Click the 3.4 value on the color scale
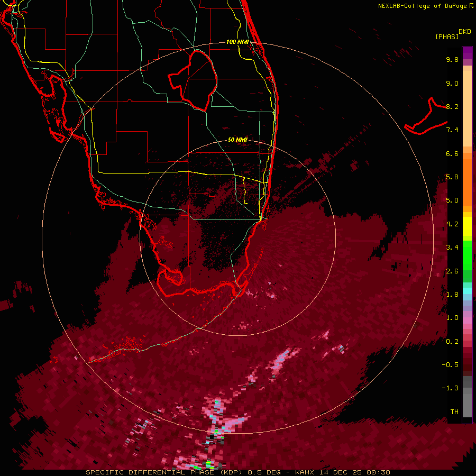 pos(452,248)
